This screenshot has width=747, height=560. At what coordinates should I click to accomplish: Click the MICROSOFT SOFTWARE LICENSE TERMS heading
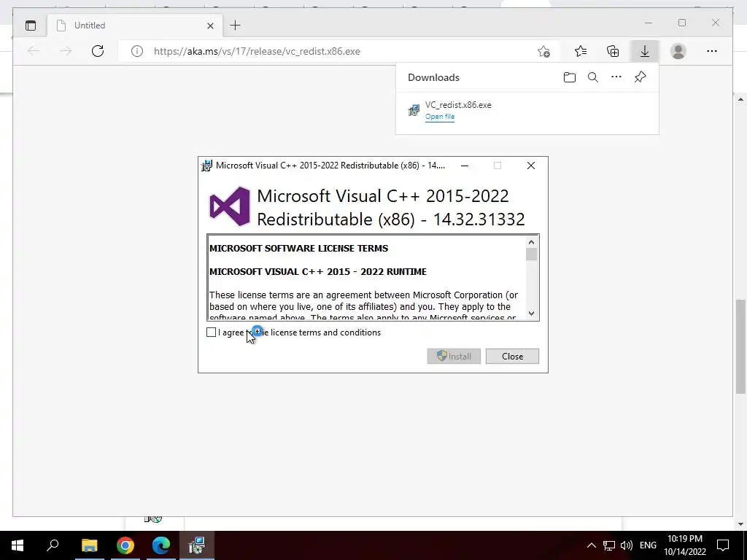[298, 248]
